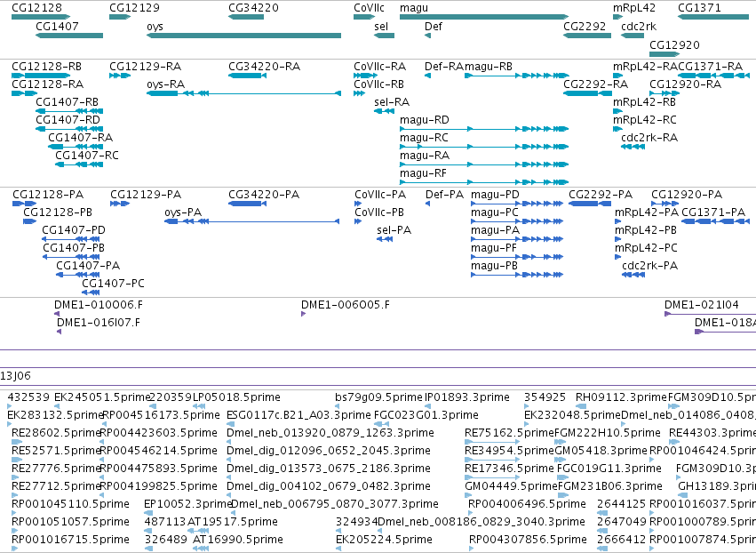Open transcript CG2292-RA

point(595,84)
